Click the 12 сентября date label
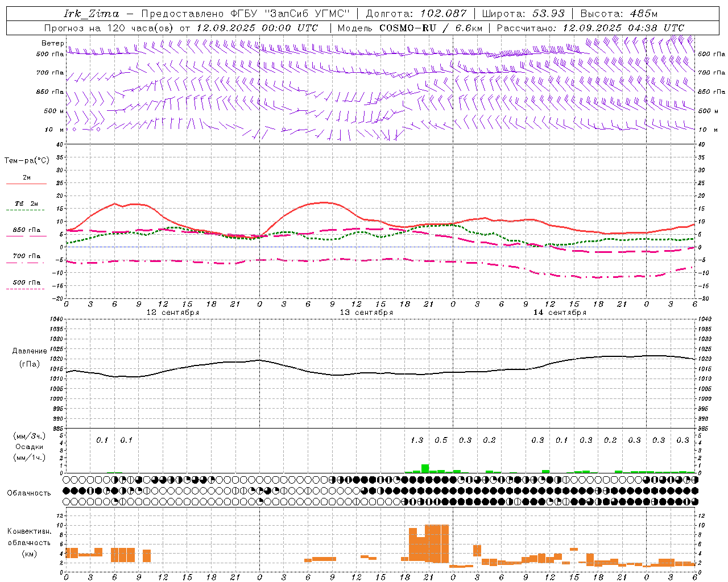The height and width of the screenshot is (582, 728). tap(173, 313)
